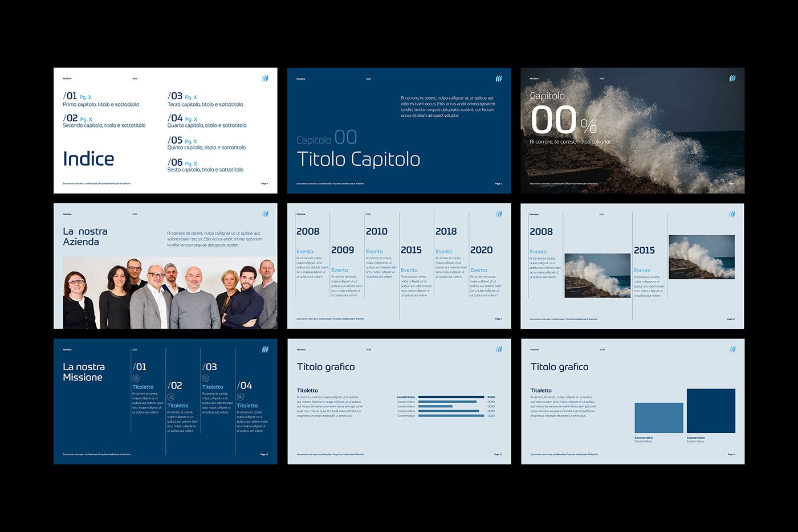
Task: Click the logo on La nostra Azienda slide
Action: coord(265,214)
